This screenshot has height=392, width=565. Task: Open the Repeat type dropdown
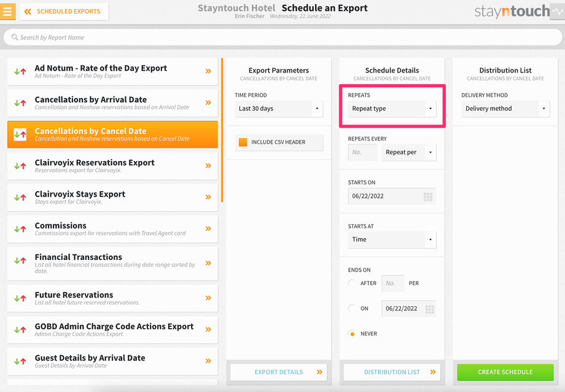tap(392, 109)
